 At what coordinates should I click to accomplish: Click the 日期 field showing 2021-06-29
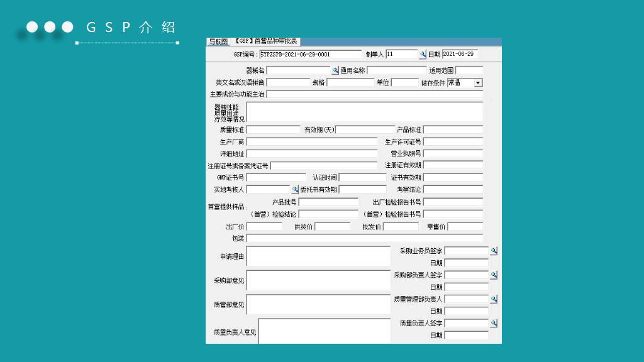coord(460,54)
